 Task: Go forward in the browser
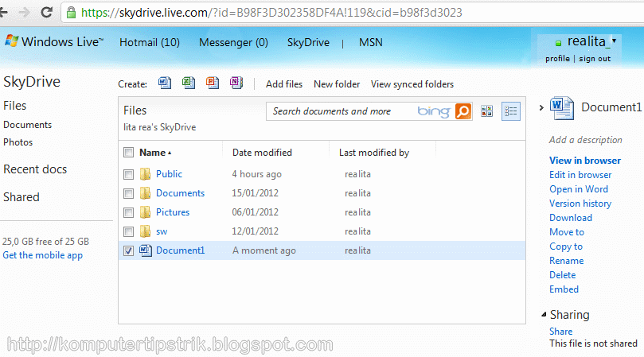24,12
